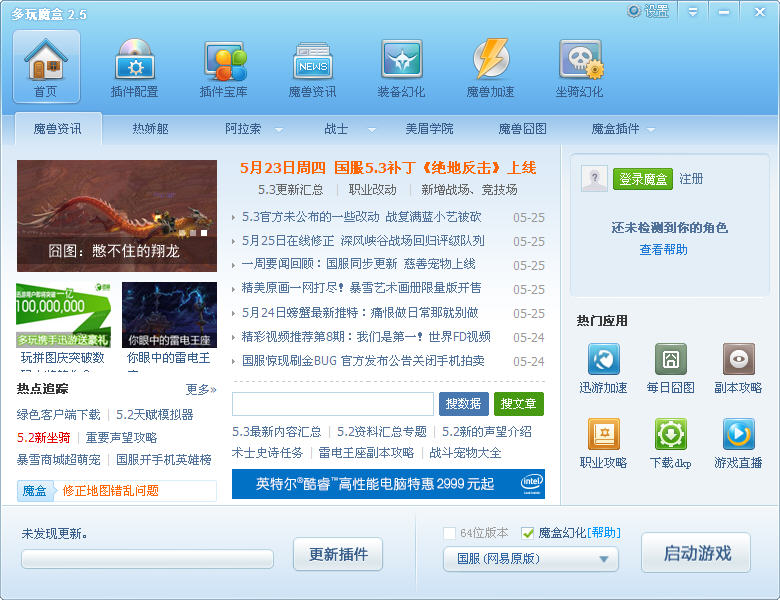
Task: Open the 魔盒幻化 [帮助] link
Action: tap(604, 533)
